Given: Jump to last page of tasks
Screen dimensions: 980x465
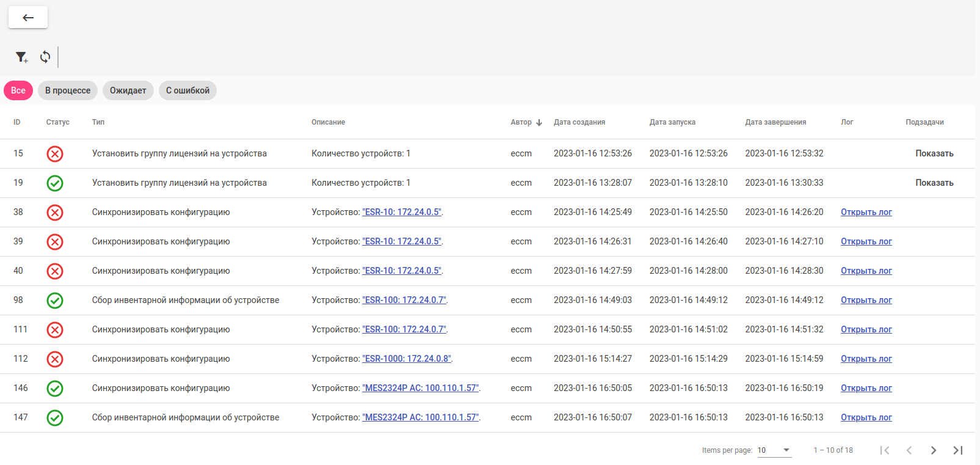Looking at the screenshot, I should coord(957,450).
